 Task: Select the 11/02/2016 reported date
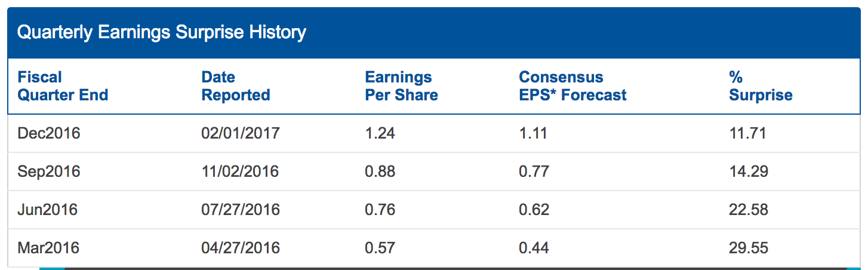[x=240, y=171]
